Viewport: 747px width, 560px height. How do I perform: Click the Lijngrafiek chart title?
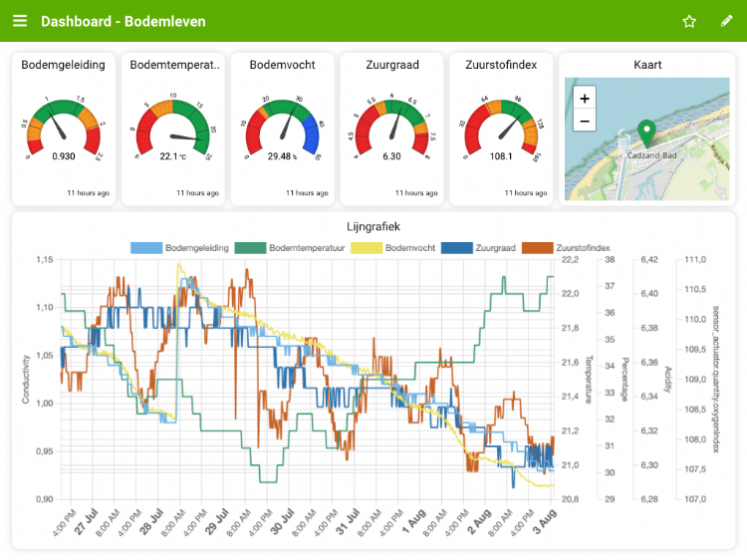click(373, 226)
